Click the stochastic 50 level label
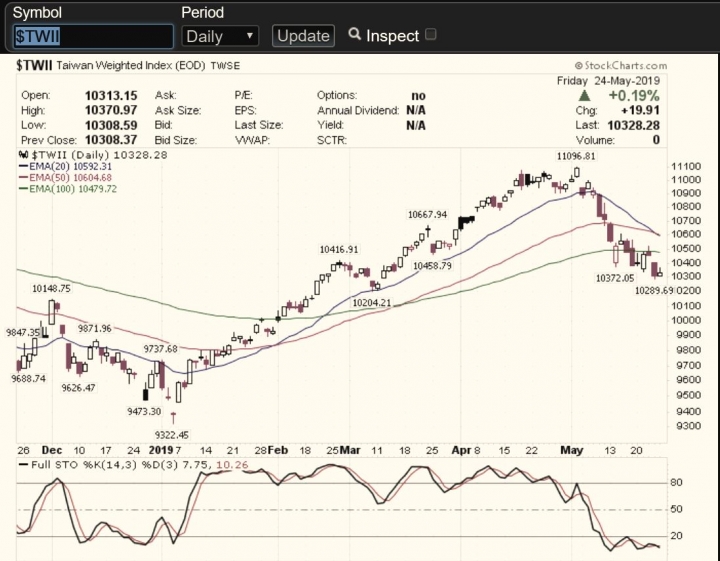The width and height of the screenshot is (720, 561). (676, 509)
